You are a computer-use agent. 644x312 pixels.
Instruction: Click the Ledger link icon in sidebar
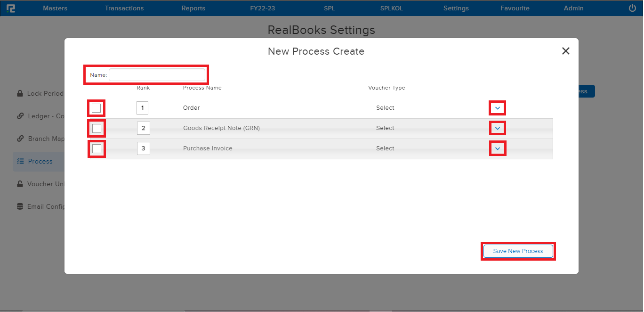point(20,116)
